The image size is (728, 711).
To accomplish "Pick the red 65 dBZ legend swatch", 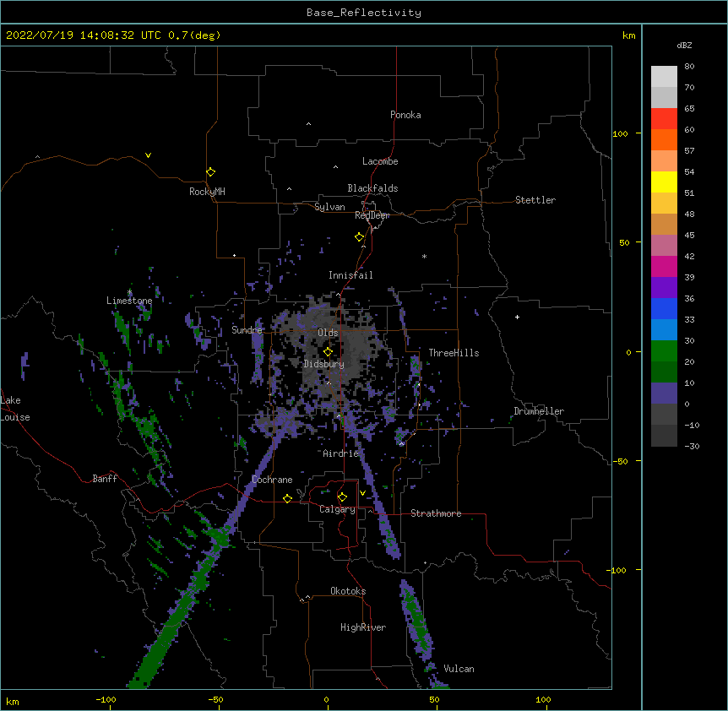I will (664, 119).
